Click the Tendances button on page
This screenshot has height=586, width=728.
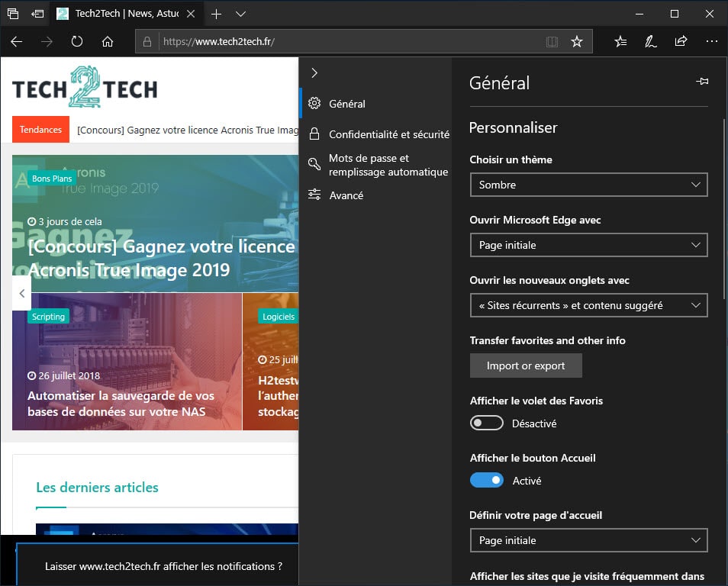(x=40, y=130)
